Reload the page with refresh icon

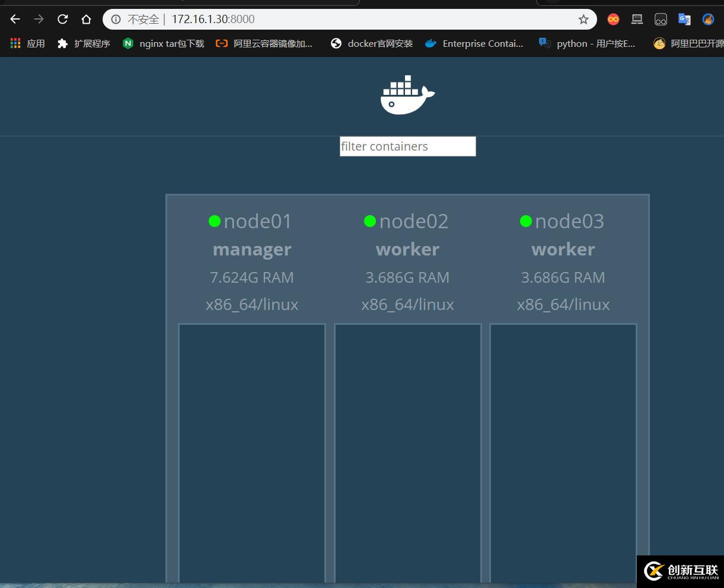(63, 20)
